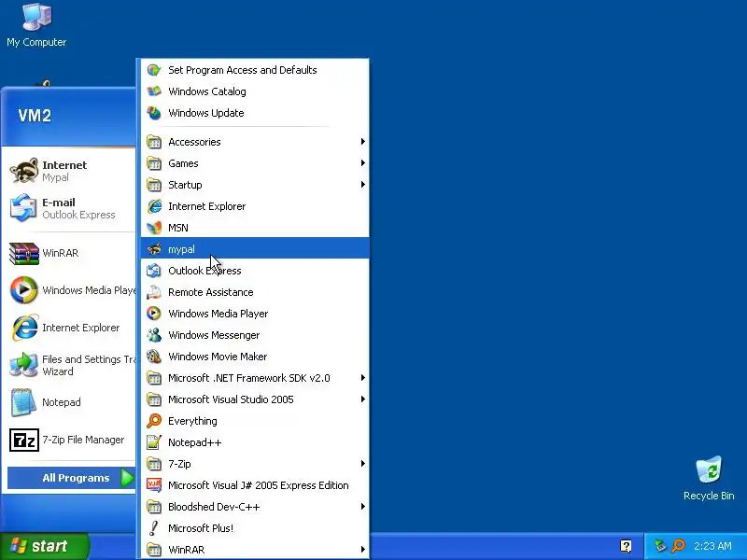Click the All Programs button

click(72, 478)
